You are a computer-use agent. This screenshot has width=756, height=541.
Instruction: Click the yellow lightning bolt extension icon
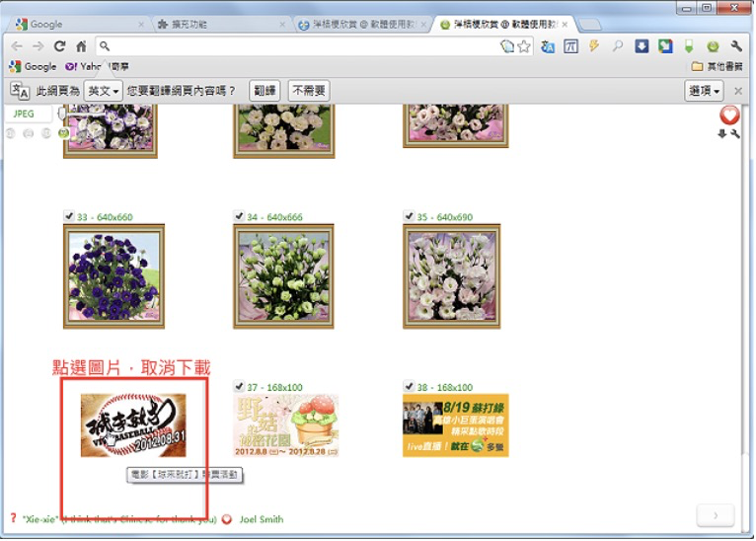pyautogui.click(x=594, y=46)
